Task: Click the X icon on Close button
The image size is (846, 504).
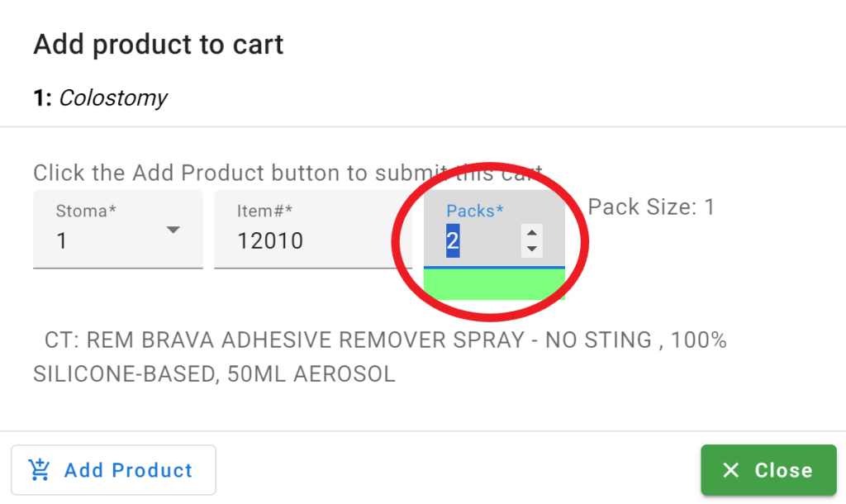Action: (x=730, y=470)
